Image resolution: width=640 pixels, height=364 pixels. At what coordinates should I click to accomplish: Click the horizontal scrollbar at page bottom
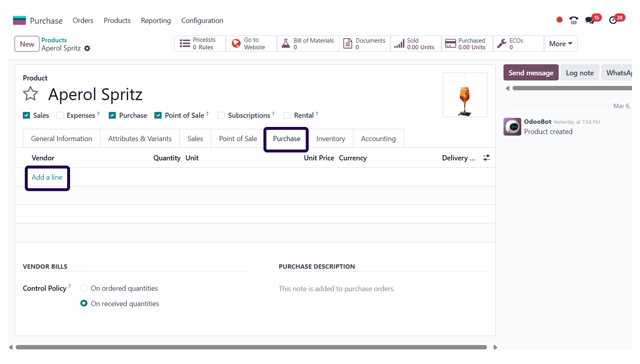click(251, 347)
